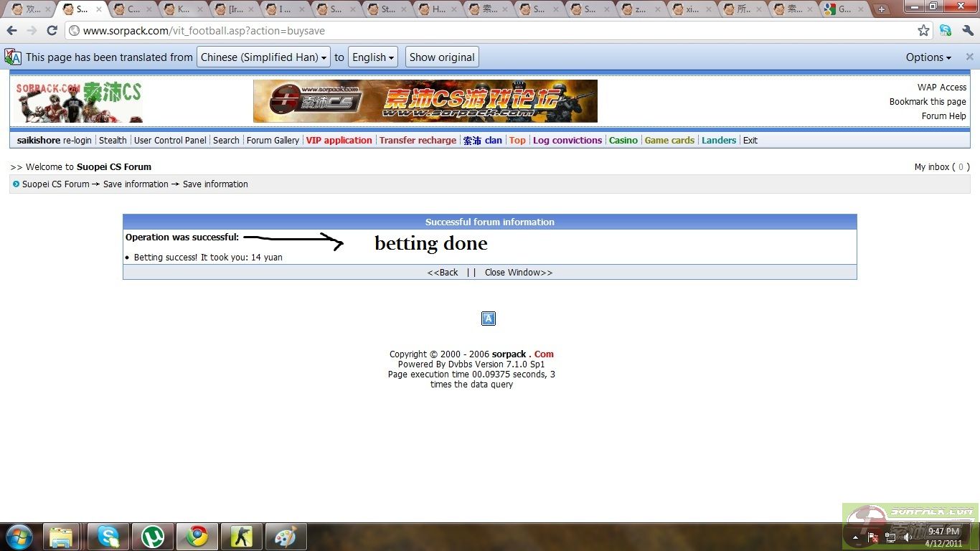Viewport: 980px width, 551px height.
Task: Open Skype from the taskbar
Action: coord(108,536)
